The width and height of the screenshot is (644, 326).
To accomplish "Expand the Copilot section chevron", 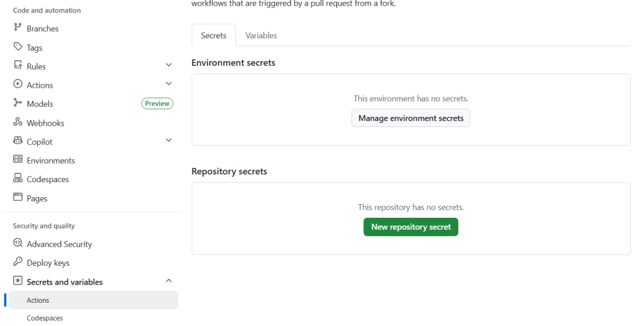I will pyautogui.click(x=169, y=141).
